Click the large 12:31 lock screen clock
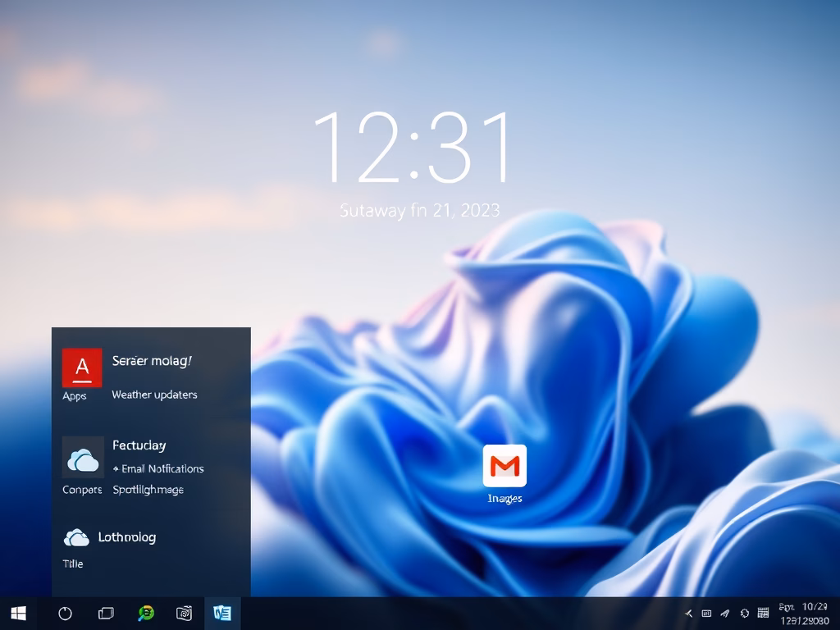This screenshot has width=840, height=630. pos(413,148)
